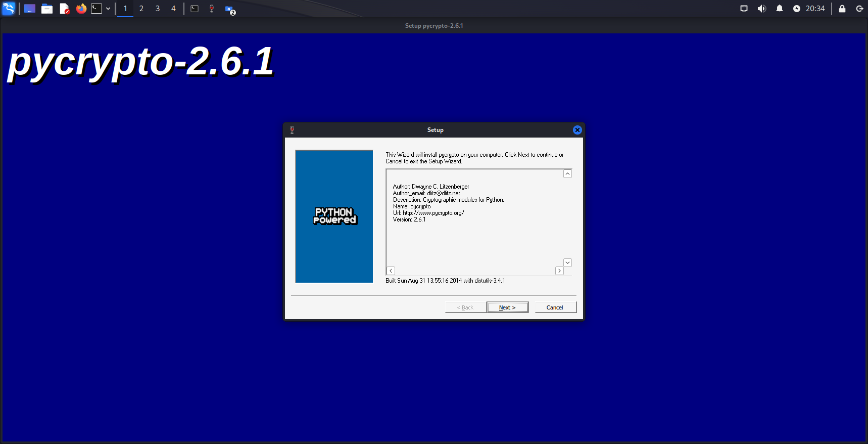Click the Version: 2.6.1 line
Image resolution: width=868 pixels, height=444 pixels.
click(409, 219)
